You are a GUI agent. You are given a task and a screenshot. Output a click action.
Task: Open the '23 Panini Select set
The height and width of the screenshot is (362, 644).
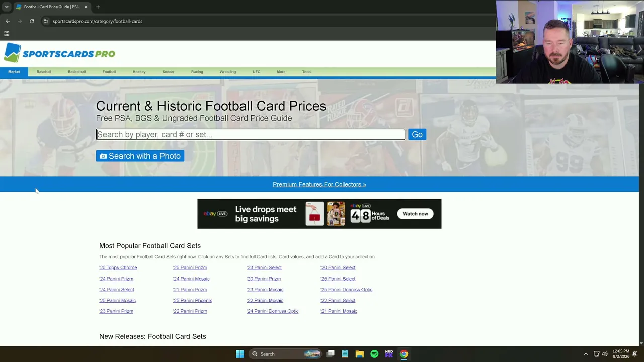pos(264,268)
